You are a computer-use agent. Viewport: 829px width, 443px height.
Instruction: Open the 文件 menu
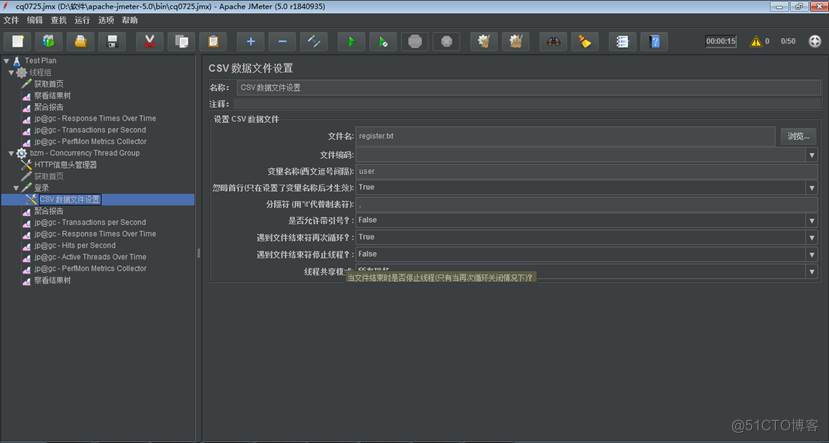click(x=11, y=20)
